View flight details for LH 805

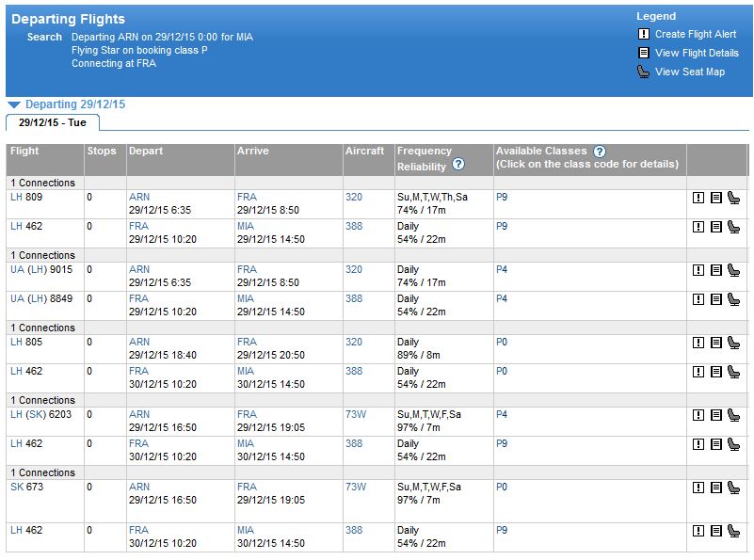tap(716, 343)
